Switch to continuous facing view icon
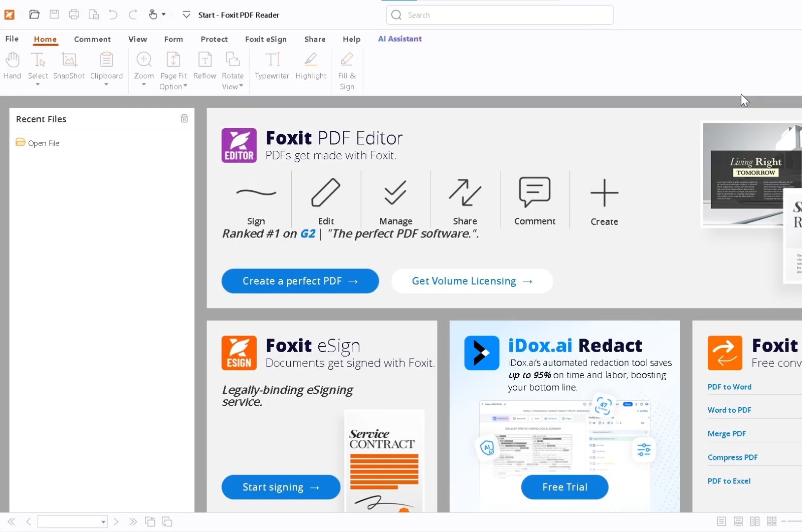Screen dimensions: 802x532 click(772, 521)
